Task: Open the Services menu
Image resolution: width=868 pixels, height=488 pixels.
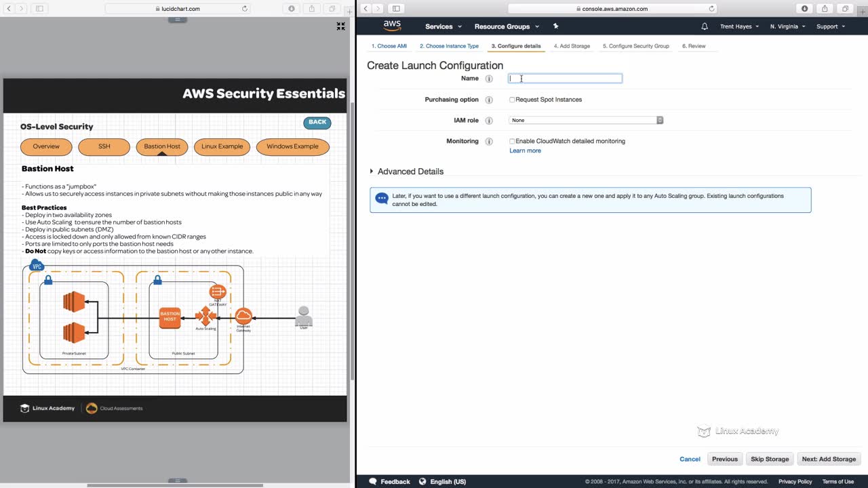Action: (x=443, y=26)
